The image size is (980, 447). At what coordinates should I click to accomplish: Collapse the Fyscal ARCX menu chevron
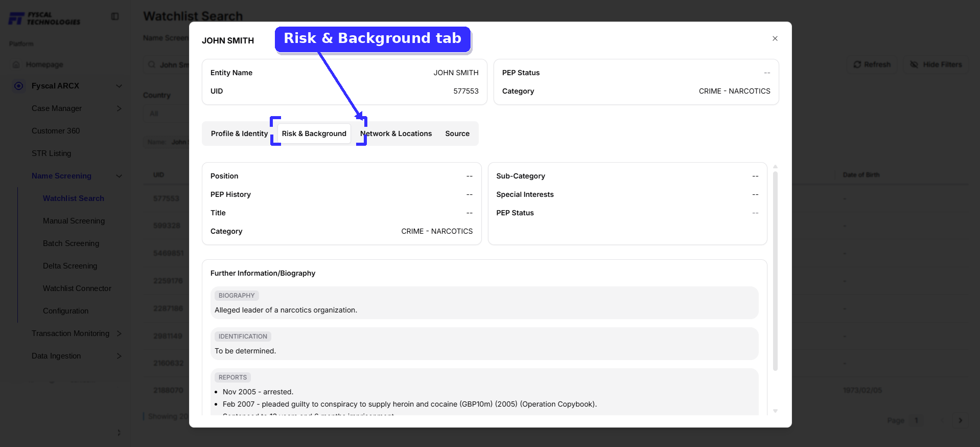coord(119,86)
